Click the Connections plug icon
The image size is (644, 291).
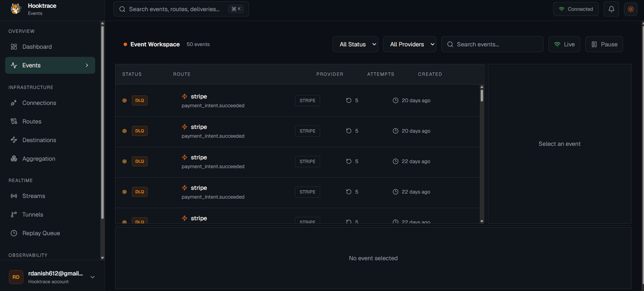click(14, 103)
